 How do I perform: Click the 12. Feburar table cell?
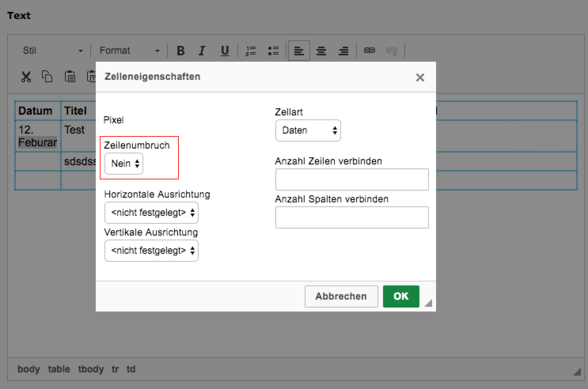[38, 136]
